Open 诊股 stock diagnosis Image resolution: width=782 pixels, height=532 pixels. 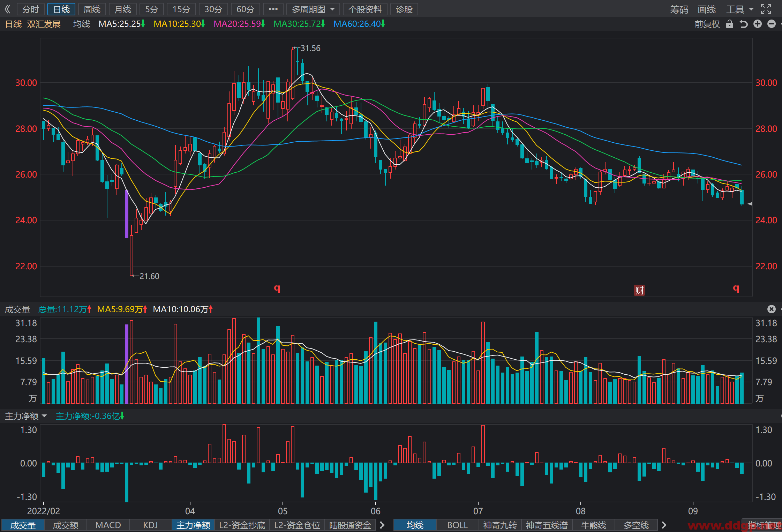point(404,9)
